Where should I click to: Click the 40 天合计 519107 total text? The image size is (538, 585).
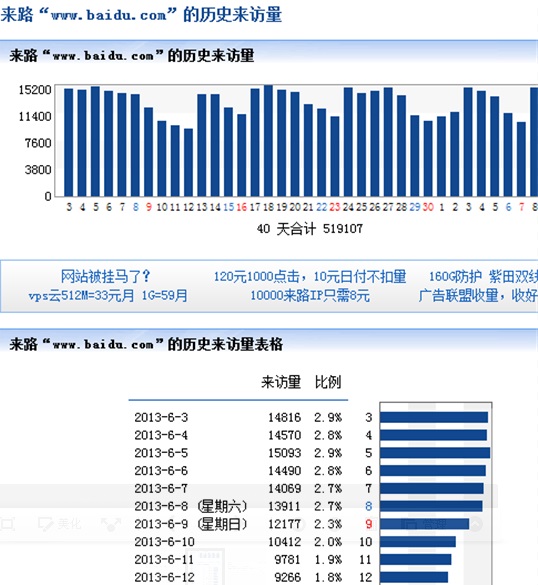310,229
